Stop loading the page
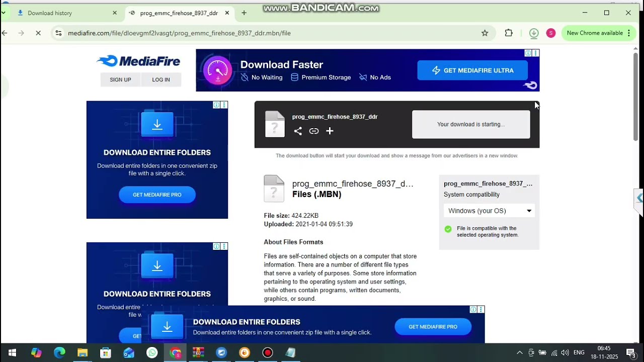The width and height of the screenshot is (644, 362). pos(38,33)
